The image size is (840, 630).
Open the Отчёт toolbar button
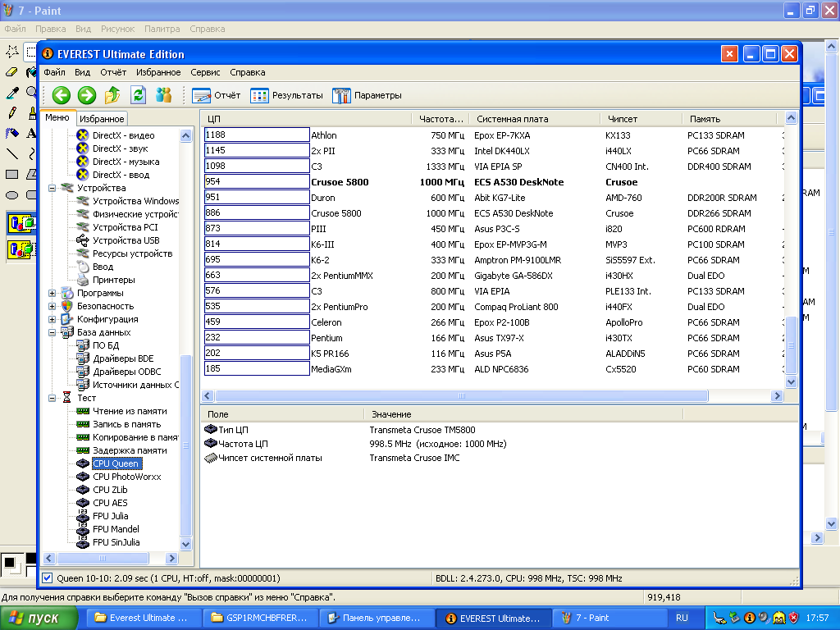[217, 95]
